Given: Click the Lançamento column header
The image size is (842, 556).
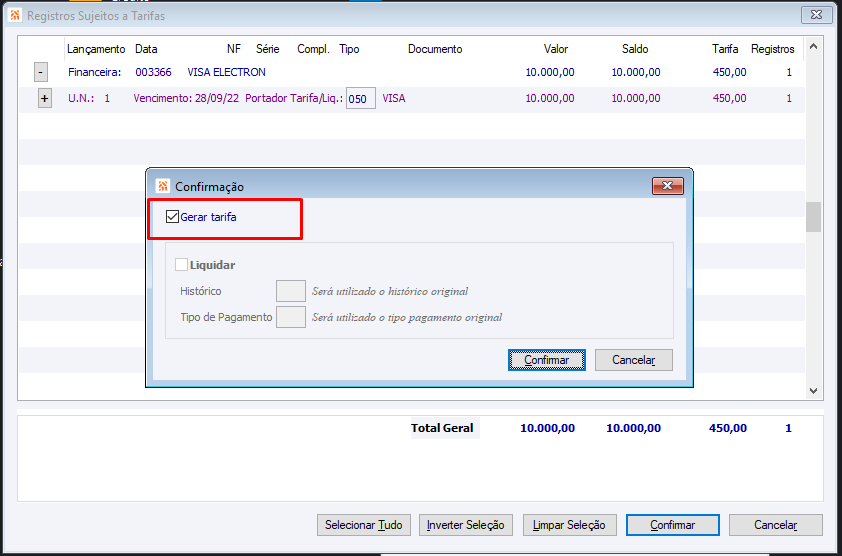Looking at the screenshot, I should 96,49.
